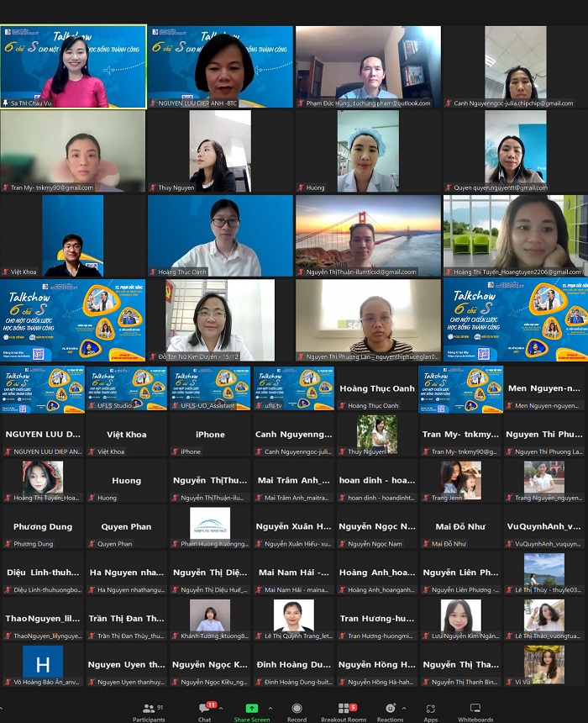Click Phạm Đức Hùng's video tile
This screenshot has height=723, width=588.
(x=368, y=66)
